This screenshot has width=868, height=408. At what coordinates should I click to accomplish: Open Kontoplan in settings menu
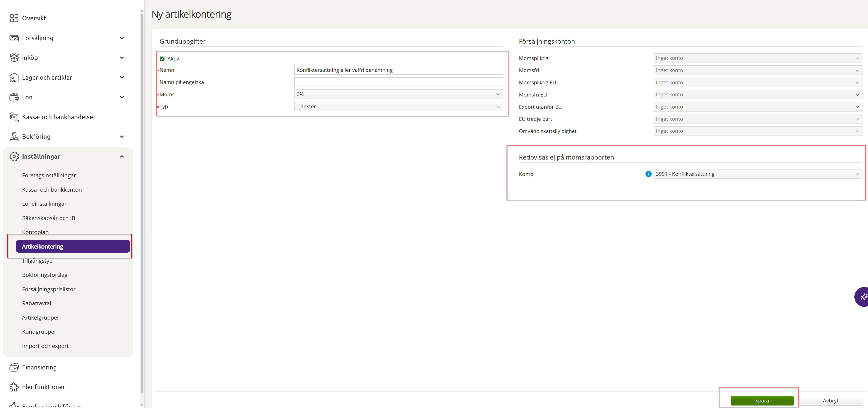pos(35,232)
